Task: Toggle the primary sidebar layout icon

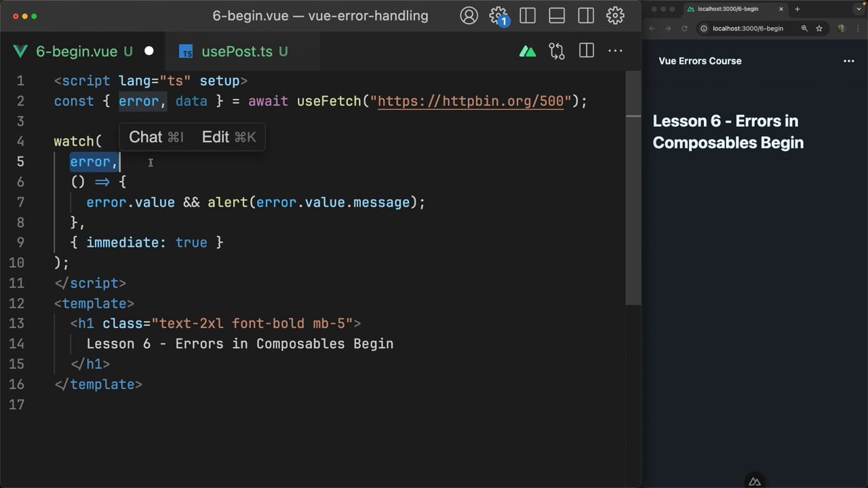Action: pos(528,16)
